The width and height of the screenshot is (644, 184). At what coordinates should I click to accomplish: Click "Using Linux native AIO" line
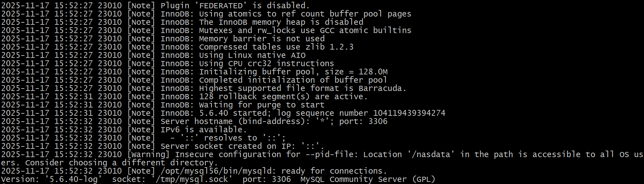coord(153,55)
